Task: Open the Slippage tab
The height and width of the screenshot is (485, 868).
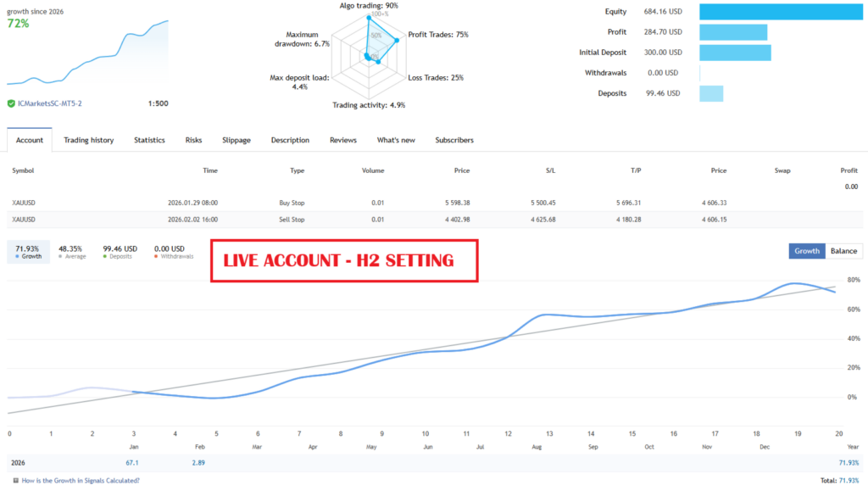Action: (236, 140)
